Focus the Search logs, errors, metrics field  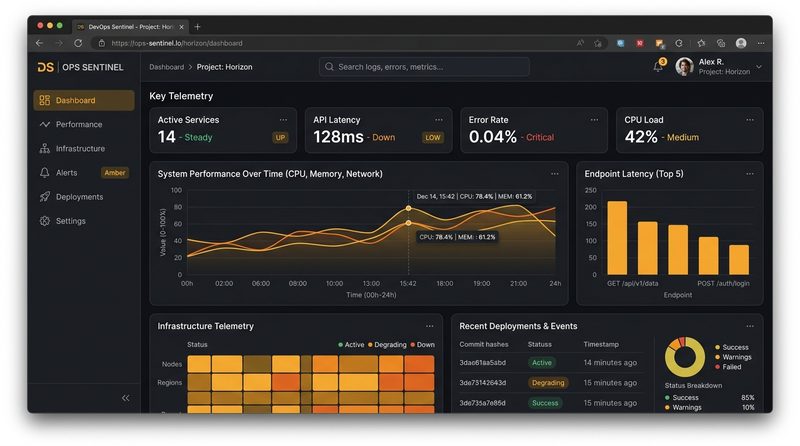click(424, 67)
